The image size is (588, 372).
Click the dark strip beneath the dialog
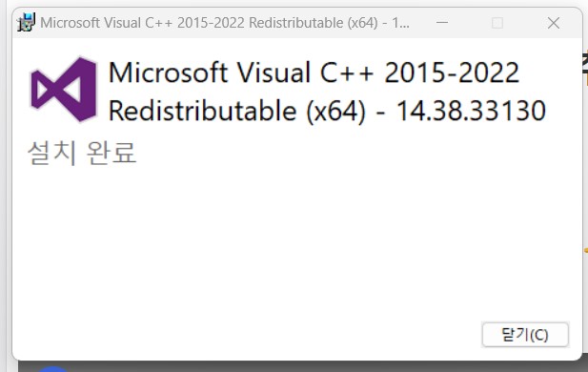coord(300,366)
